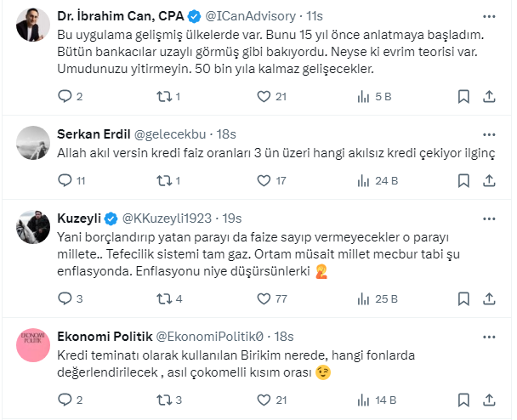The image size is (517, 420).
Task: Bookmark Kuzeyli's tweet
Action: tap(463, 298)
